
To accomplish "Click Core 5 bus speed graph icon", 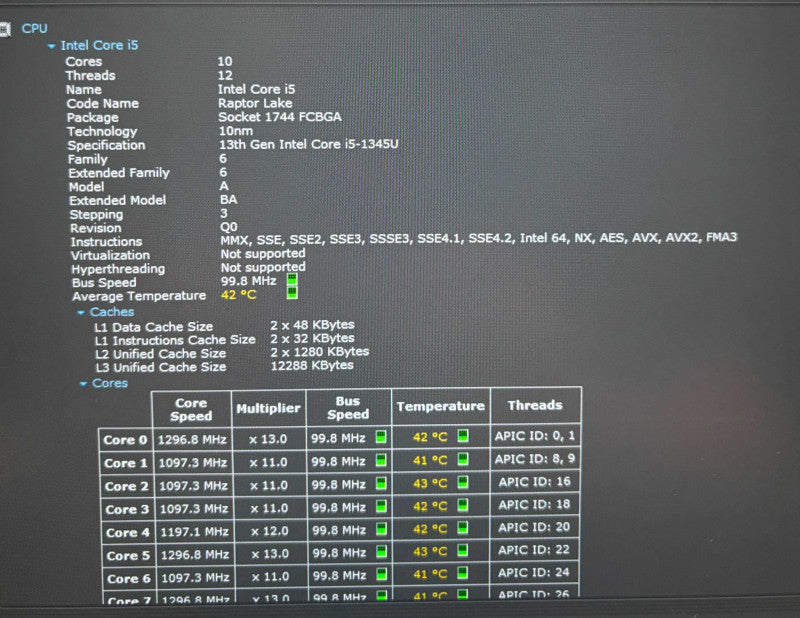I will 381,551.
